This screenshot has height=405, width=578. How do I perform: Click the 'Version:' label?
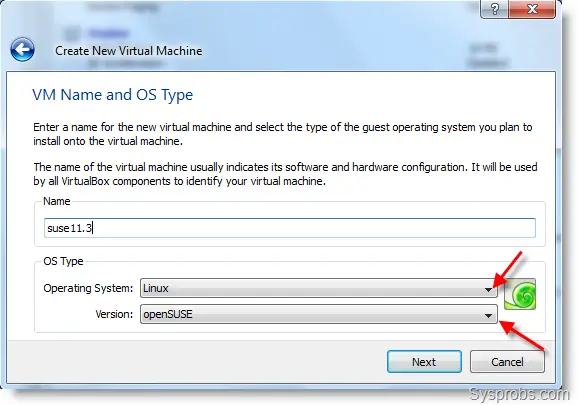click(x=114, y=314)
